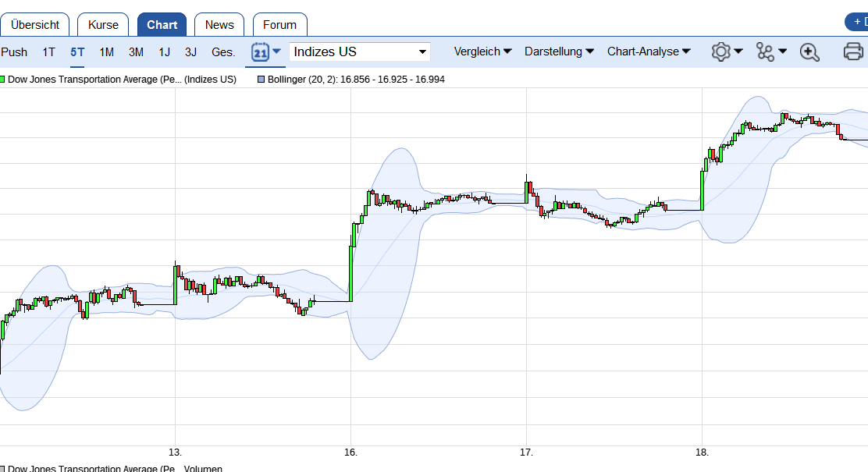Activate the zoom-in magnifier tool
Screen dimensions: 868x472
[809, 51]
